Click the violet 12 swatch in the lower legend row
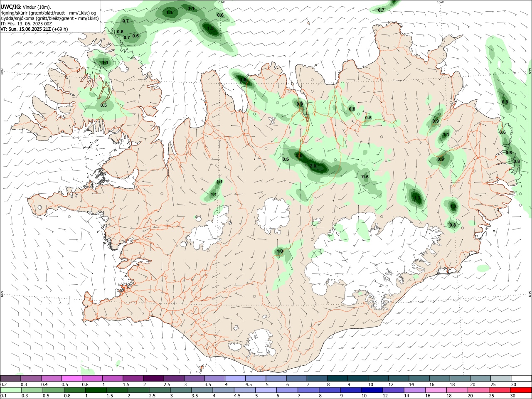The image size is (532, 399). point(394,390)
